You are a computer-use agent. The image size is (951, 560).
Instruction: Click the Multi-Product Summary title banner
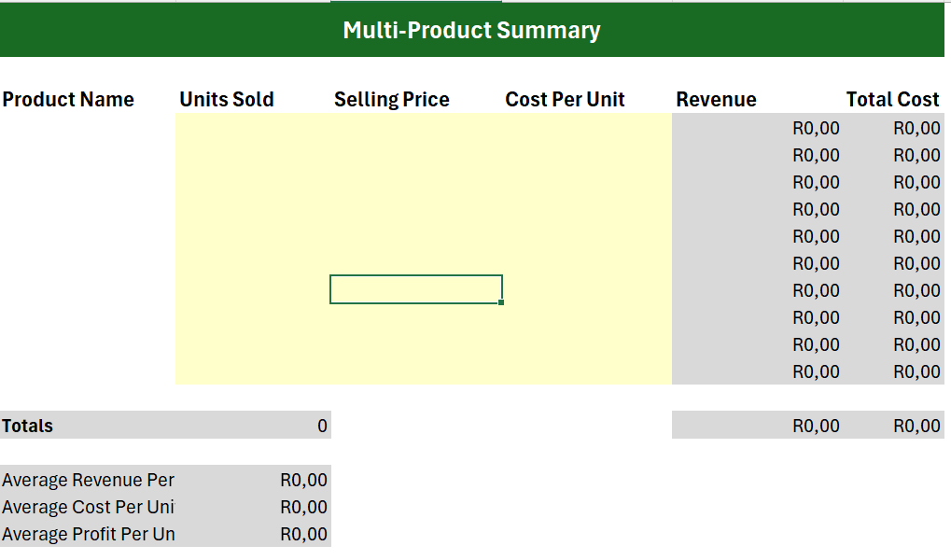472,30
